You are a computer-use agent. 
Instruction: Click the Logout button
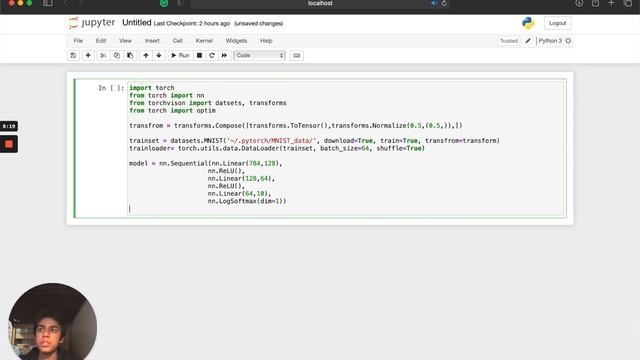click(558, 23)
